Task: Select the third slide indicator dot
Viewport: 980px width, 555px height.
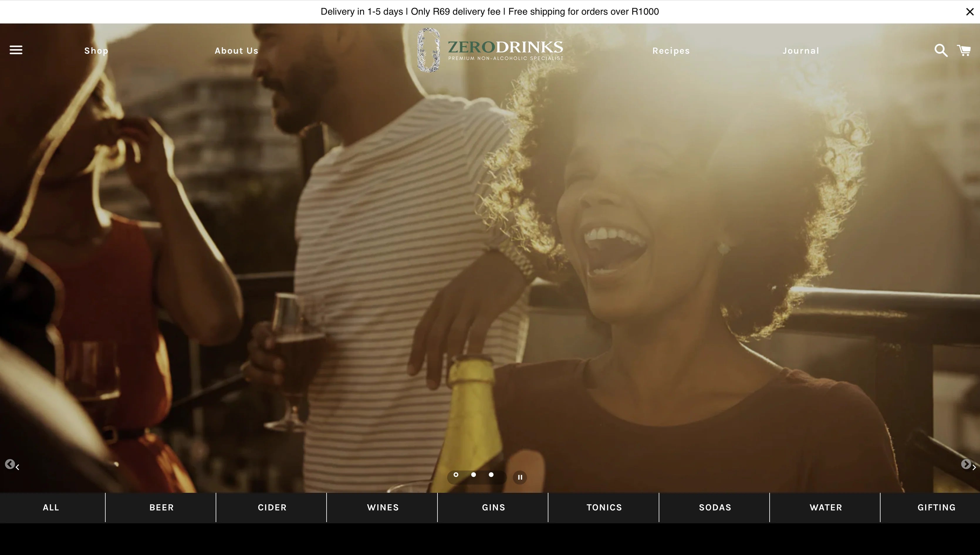Action: (x=491, y=475)
